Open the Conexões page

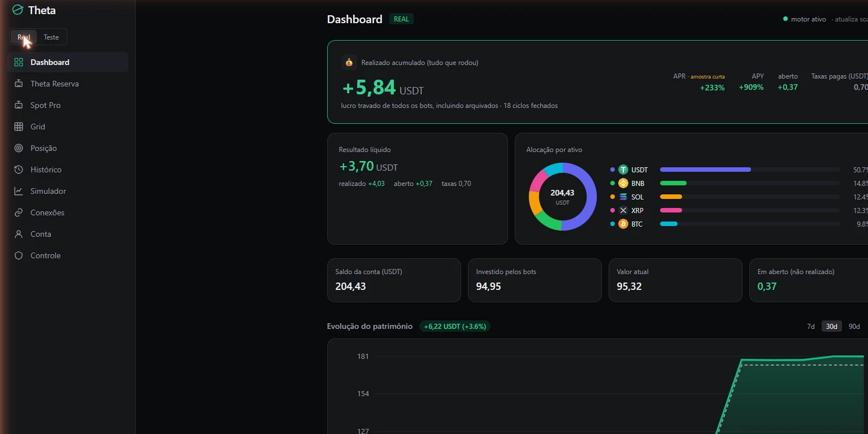point(68,212)
